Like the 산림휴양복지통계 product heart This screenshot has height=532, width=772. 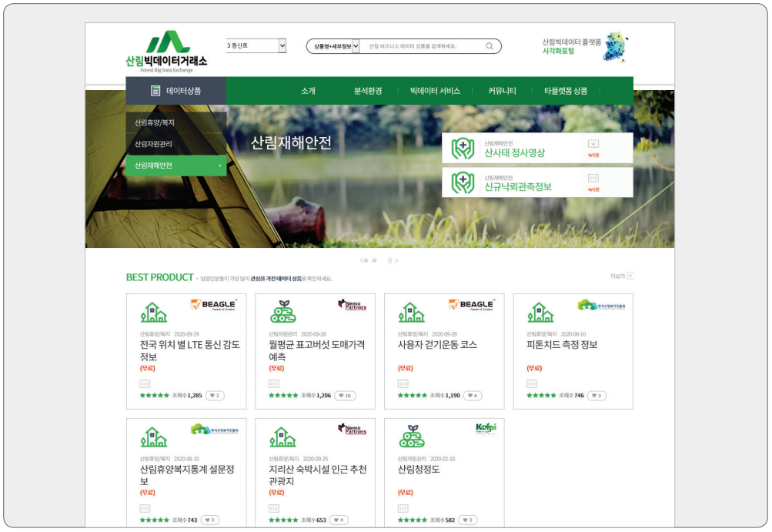coord(209,520)
